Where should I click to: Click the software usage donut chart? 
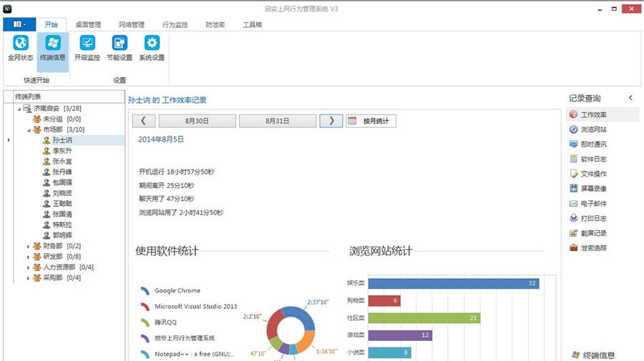click(291, 330)
